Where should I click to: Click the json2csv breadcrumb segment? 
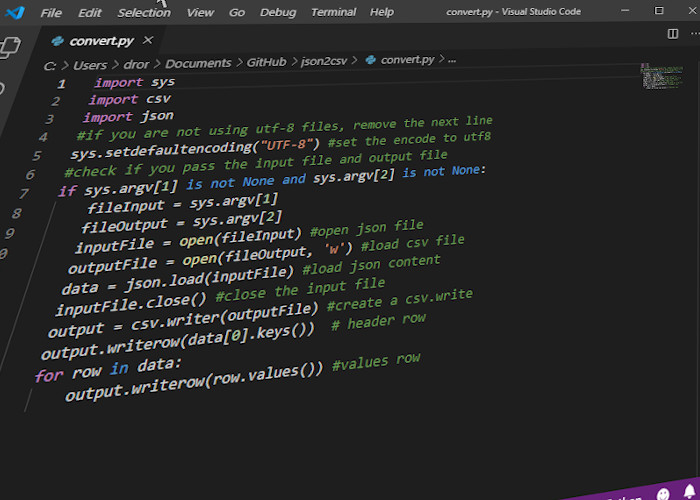click(324, 60)
